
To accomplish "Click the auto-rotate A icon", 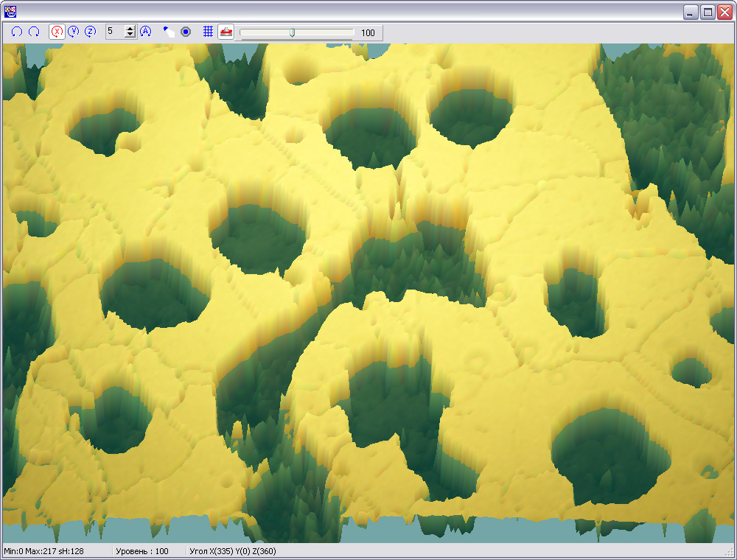I will tap(146, 32).
